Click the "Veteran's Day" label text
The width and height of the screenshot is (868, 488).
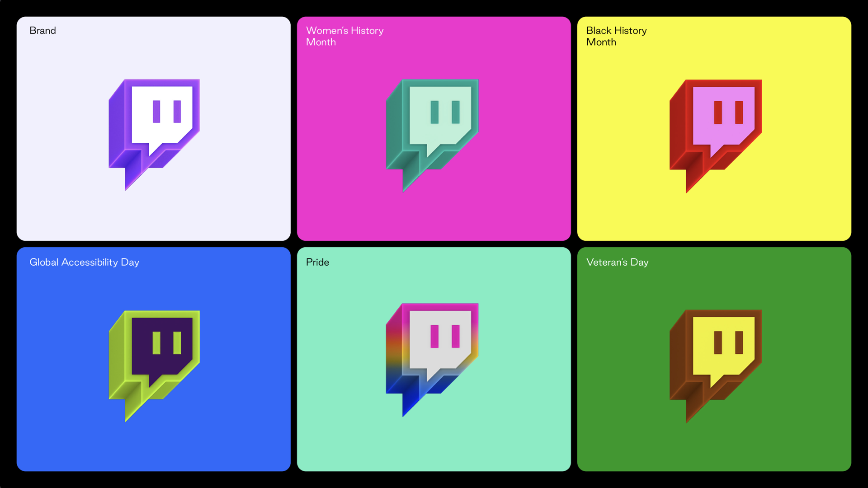pos(617,262)
